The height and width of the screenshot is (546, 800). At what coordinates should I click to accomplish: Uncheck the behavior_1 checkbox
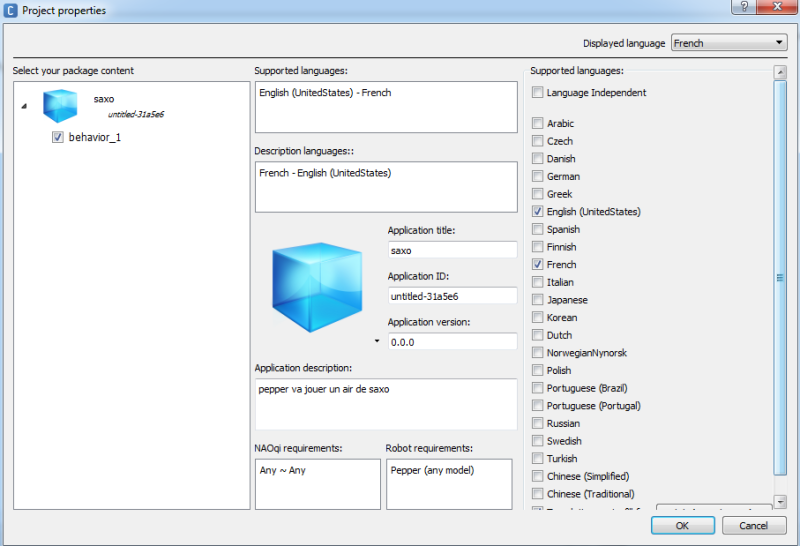pos(58,137)
